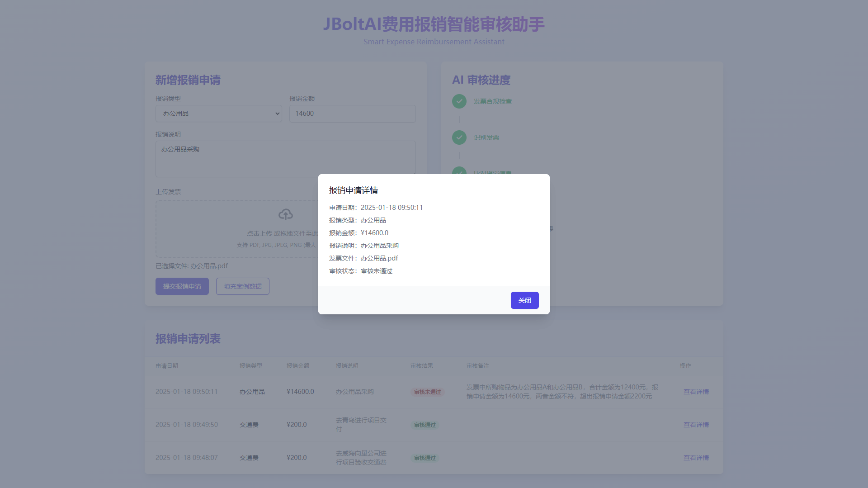Viewport: 868px width, 488px height.
Task: Click the Smart Expense Reimbursement Assistant subtitle
Action: [x=434, y=42]
